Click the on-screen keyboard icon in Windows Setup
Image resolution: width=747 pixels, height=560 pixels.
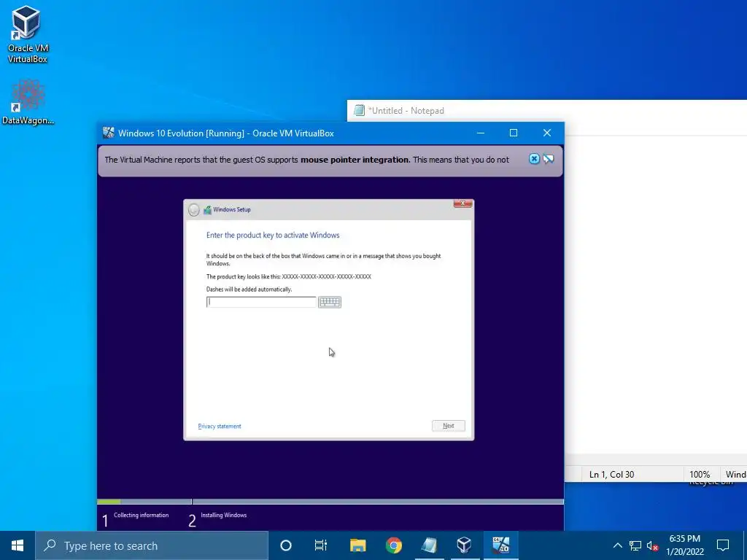click(x=330, y=302)
